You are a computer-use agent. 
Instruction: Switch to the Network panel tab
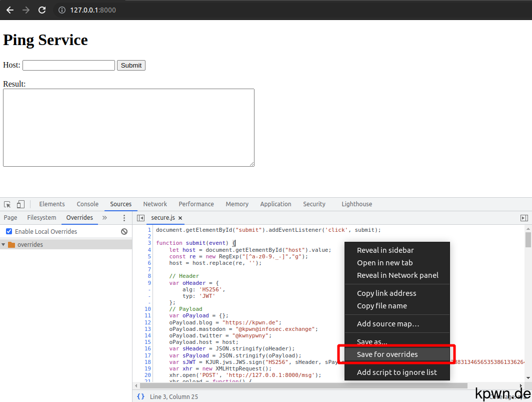pos(155,204)
